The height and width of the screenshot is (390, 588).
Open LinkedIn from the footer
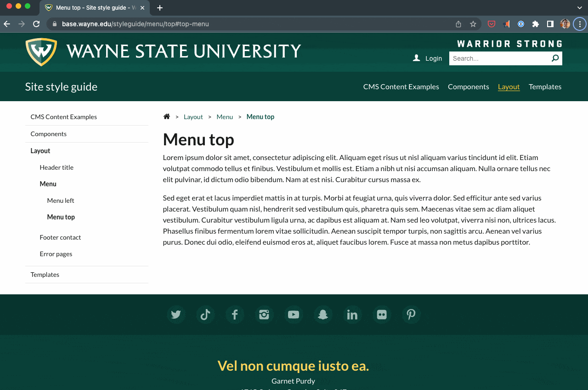point(352,315)
